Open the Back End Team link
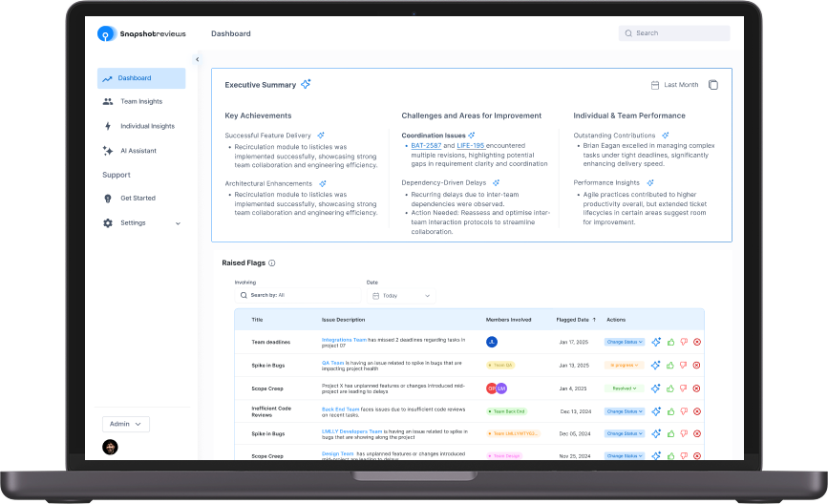 341,409
